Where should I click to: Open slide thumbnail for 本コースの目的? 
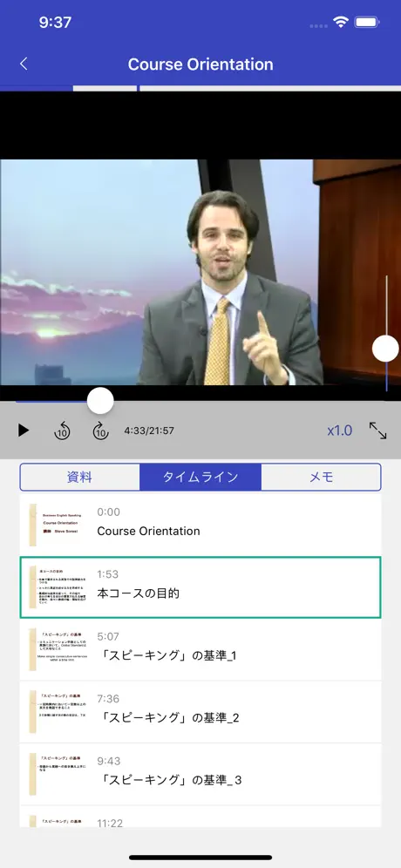(x=59, y=587)
